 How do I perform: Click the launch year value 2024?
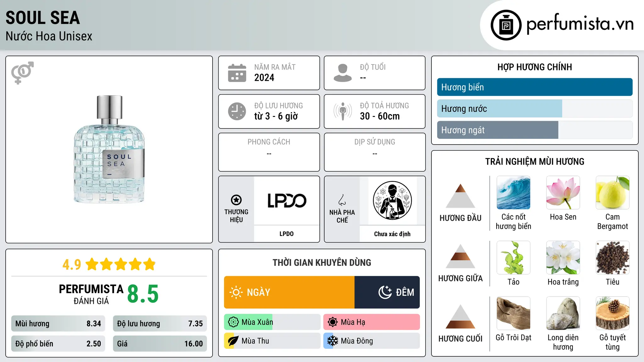pyautogui.click(x=264, y=78)
